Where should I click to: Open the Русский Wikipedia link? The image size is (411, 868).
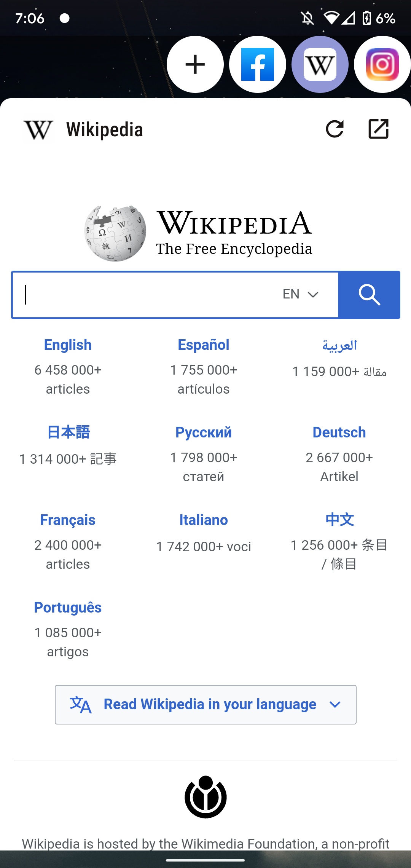pyautogui.click(x=204, y=433)
